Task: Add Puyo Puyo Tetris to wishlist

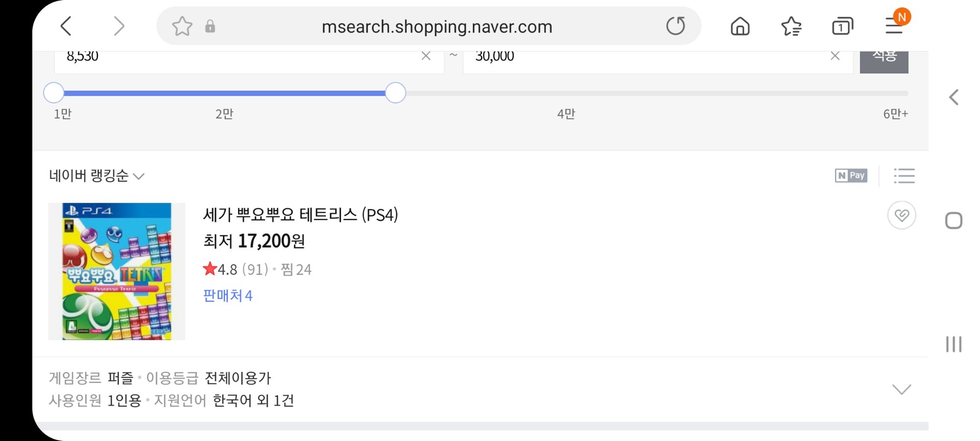Action: (902, 215)
